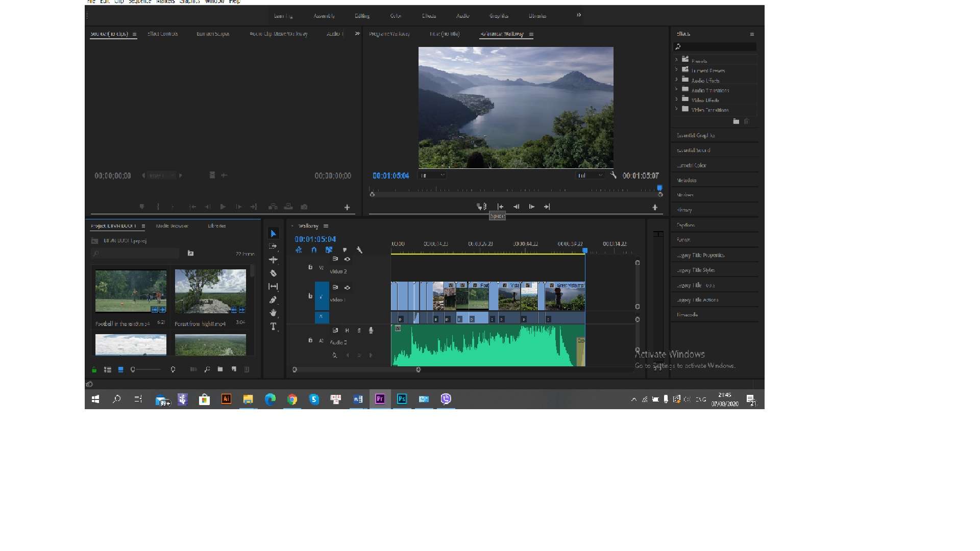Toggle Snap in timeline
This screenshot has width=980, height=551.
(314, 250)
